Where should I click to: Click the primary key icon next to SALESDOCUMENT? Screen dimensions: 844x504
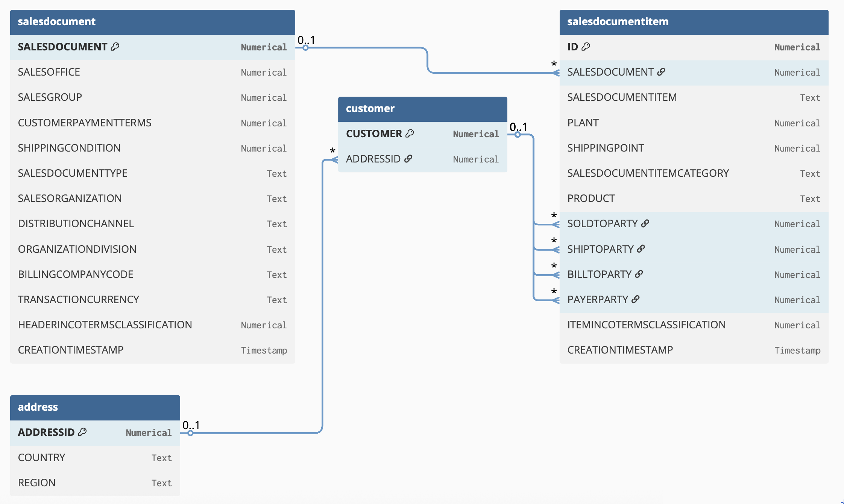tap(115, 47)
